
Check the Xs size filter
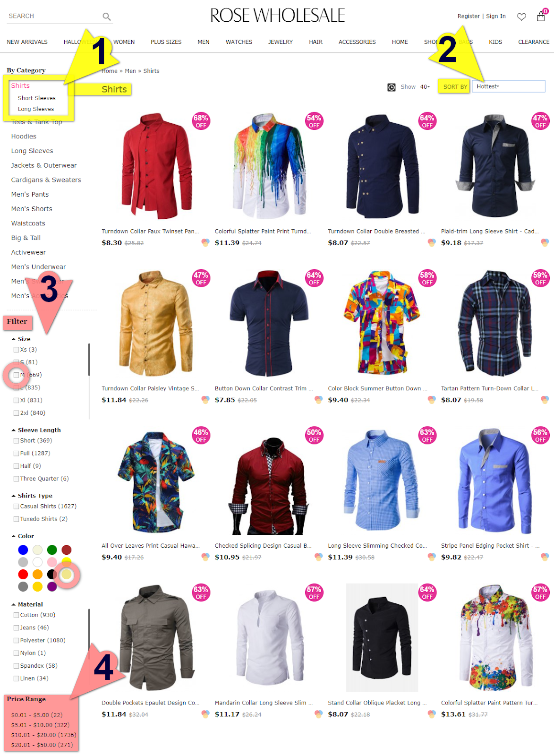coord(17,350)
